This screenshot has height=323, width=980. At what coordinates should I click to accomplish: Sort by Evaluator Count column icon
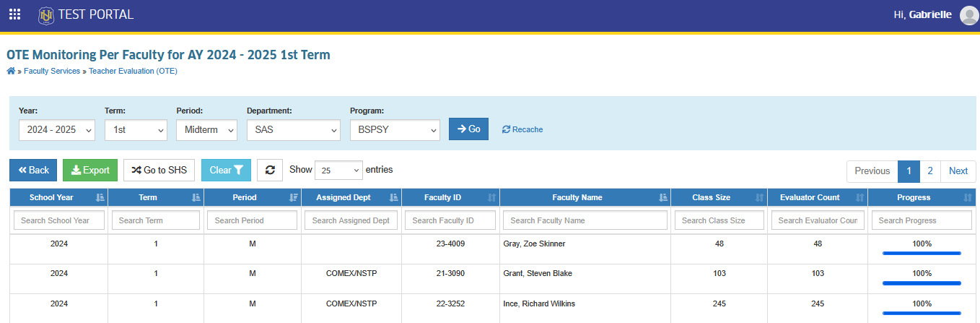click(x=859, y=197)
